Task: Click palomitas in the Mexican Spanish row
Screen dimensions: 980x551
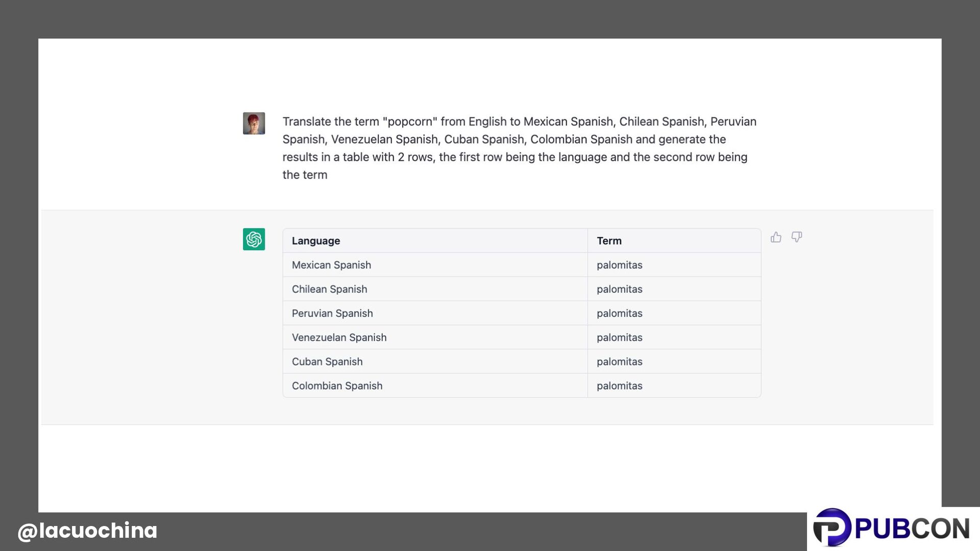Action: tap(619, 265)
